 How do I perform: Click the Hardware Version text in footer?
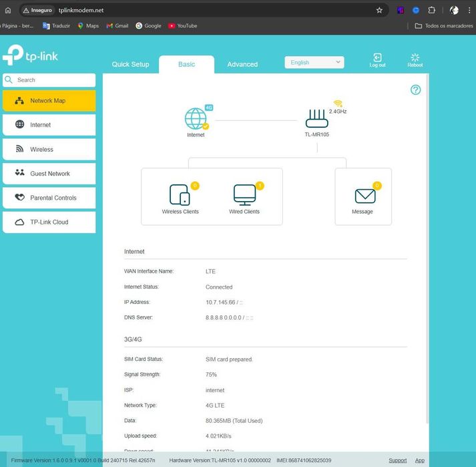[x=220, y=460]
